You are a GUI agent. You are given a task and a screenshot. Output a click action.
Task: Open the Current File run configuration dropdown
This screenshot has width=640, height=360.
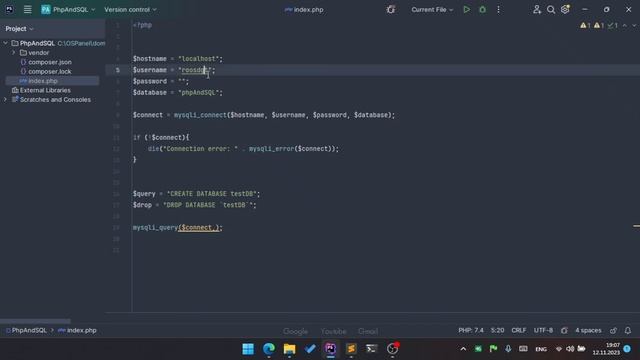tap(432, 9)
